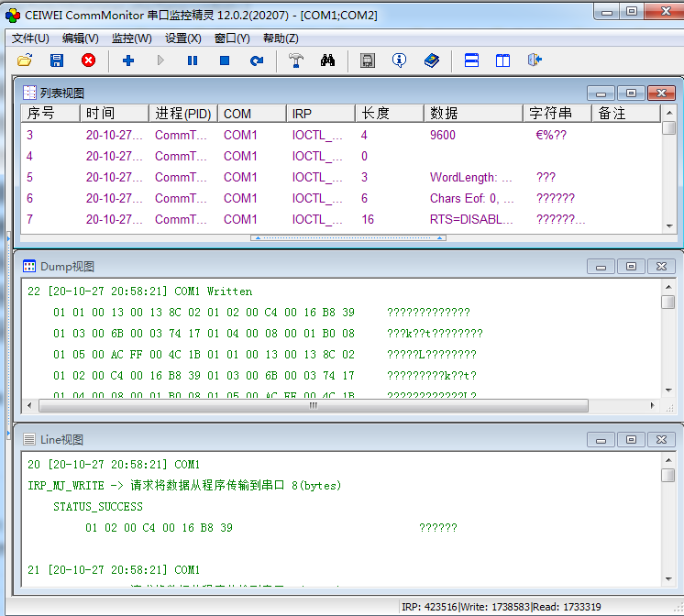
Task: Select the row showing WordLength data
Action: tap(341, 177)
